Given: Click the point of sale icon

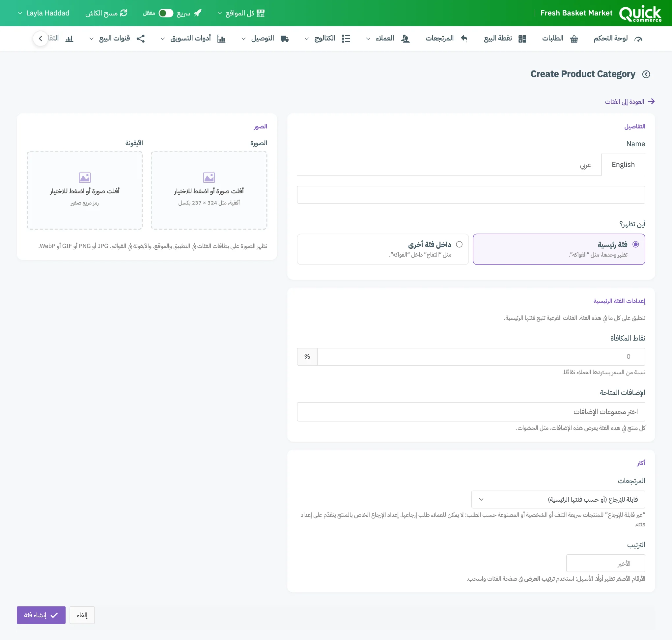Looking at the screenshot, I should point(522,39).
